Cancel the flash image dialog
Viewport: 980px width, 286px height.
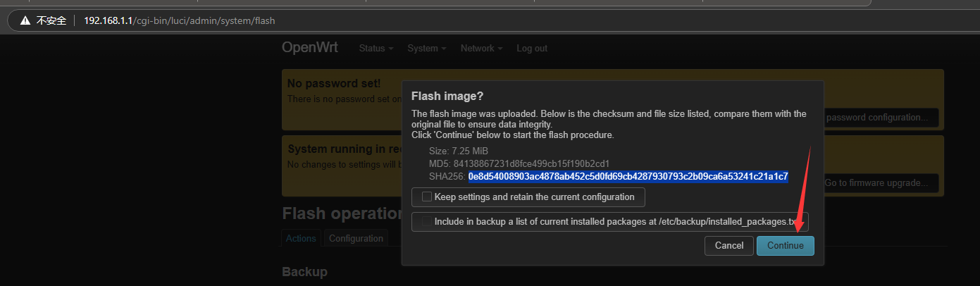point(728,246)
